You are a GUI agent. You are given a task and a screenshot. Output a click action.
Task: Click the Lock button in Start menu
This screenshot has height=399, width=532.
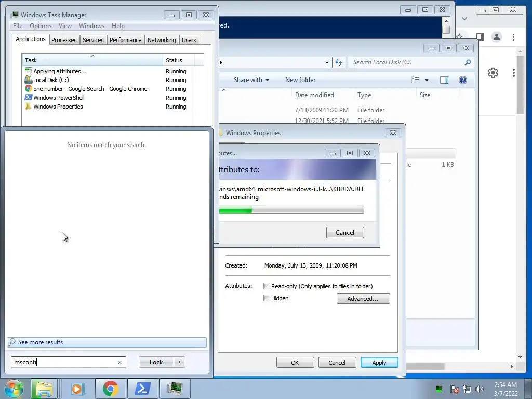point(156,362)
